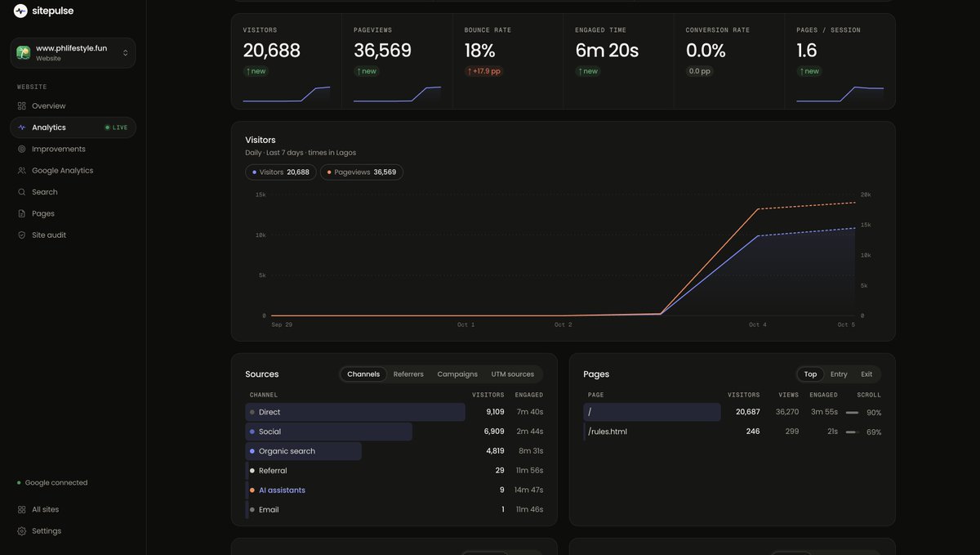Image resolution: width=980 pixels, height=555 pixels.
Task: Switch to the Campaigns tab
Action: pyautogui.click(x=457, y=374)
